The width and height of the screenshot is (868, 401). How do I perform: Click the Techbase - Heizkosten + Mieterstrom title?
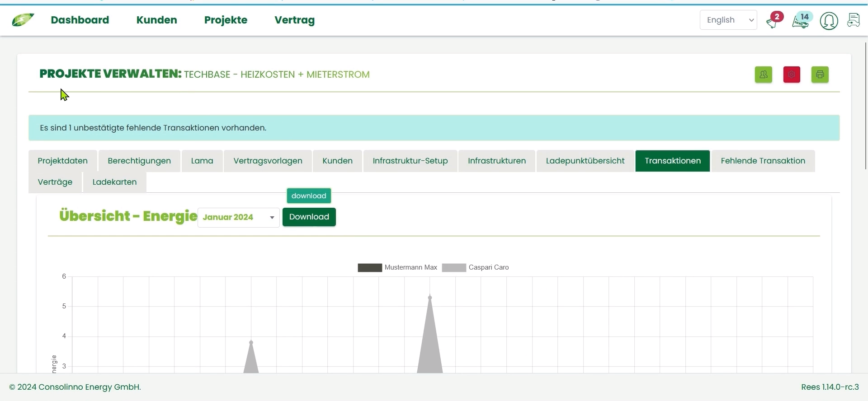(x=277, y=75)
